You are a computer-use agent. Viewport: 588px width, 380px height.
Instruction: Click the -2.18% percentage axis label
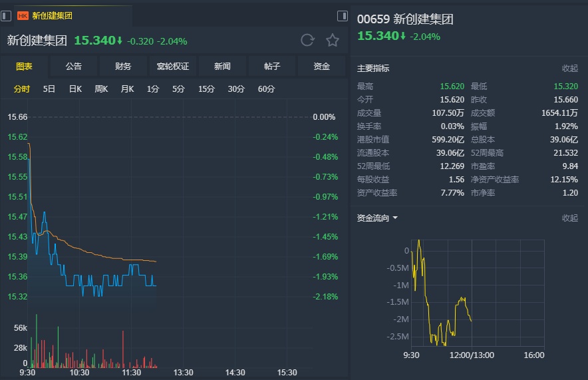pyautogui.click(x=325, y=296)
